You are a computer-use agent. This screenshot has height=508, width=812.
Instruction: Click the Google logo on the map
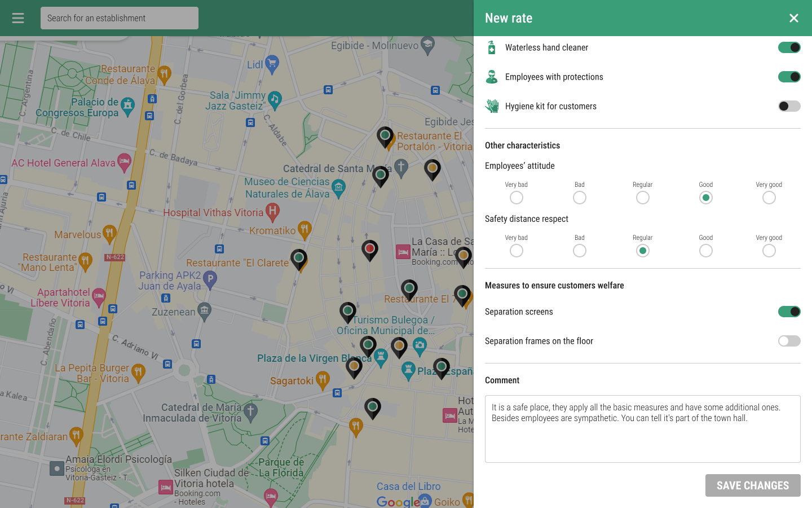click(x=398, y=502)
